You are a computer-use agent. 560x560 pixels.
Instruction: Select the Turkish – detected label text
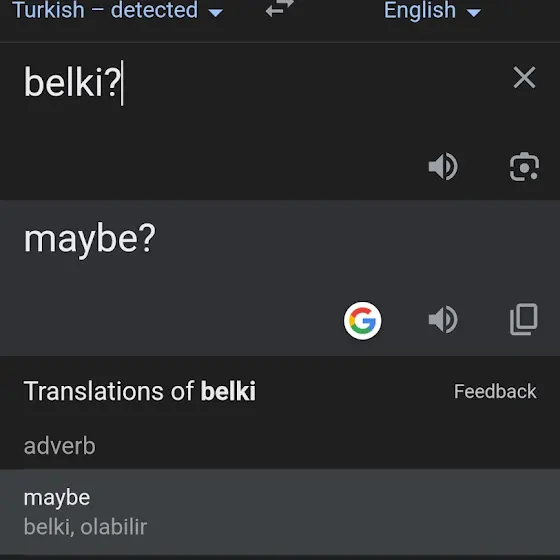tap(105, 10)
